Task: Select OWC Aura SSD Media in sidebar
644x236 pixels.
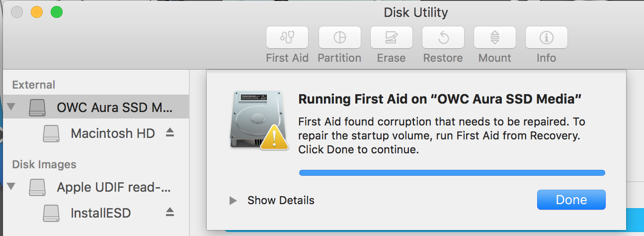Action: point(115,107)
